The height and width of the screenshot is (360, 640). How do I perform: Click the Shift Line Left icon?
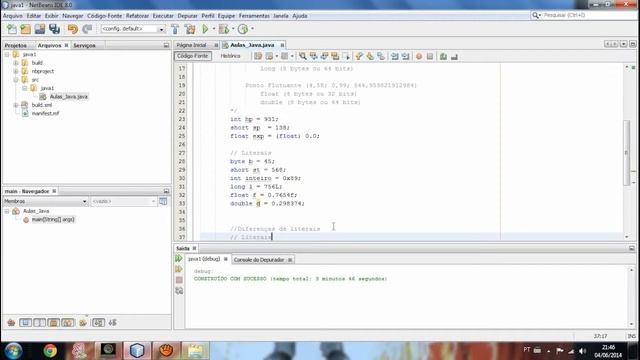394,56
